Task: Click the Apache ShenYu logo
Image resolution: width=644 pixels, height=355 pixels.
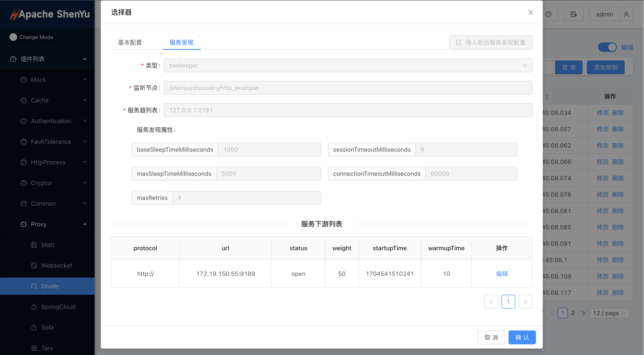Action: 50,14
